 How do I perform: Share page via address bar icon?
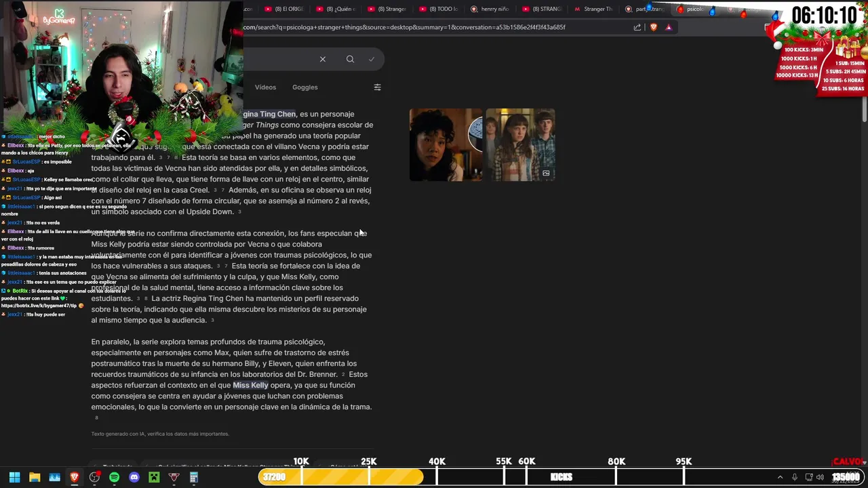coord(637,27)
